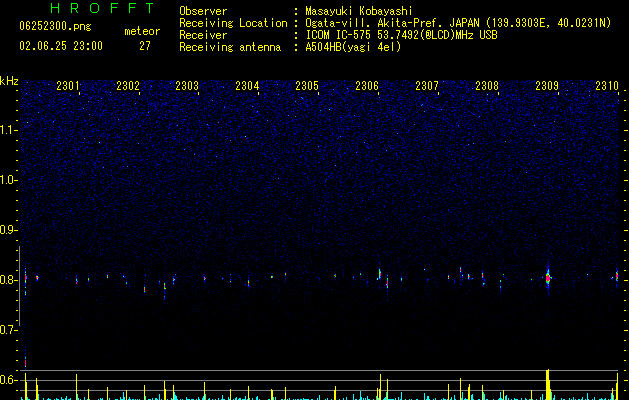Click the A504HB(yagi 4el) antenna text

click(353, 47)
